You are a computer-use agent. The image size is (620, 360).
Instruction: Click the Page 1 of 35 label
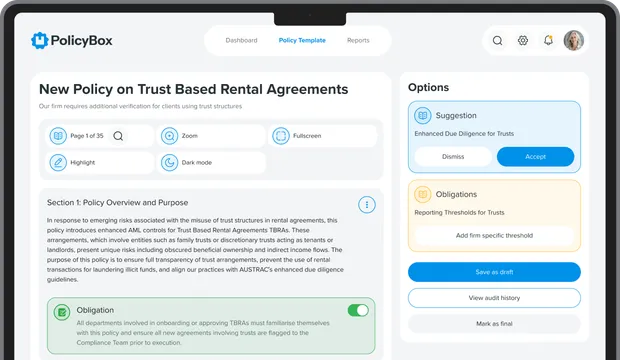(x=87, y=136)
